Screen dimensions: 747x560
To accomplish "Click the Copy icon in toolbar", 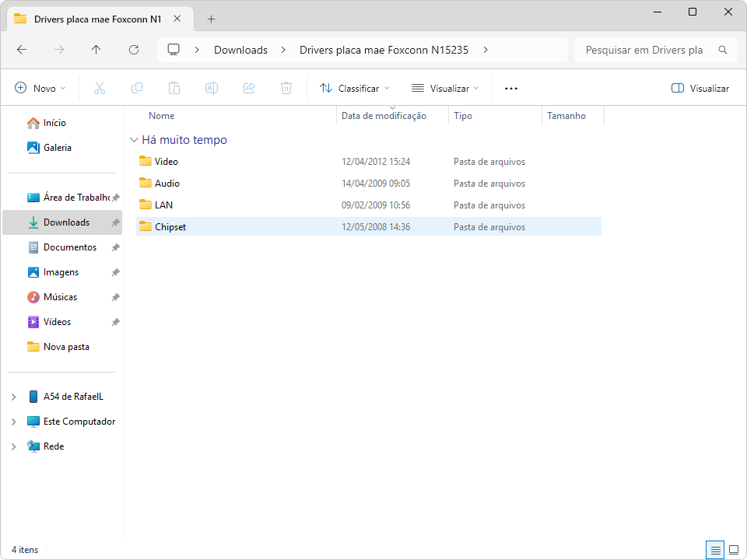I will click(137, 88).
